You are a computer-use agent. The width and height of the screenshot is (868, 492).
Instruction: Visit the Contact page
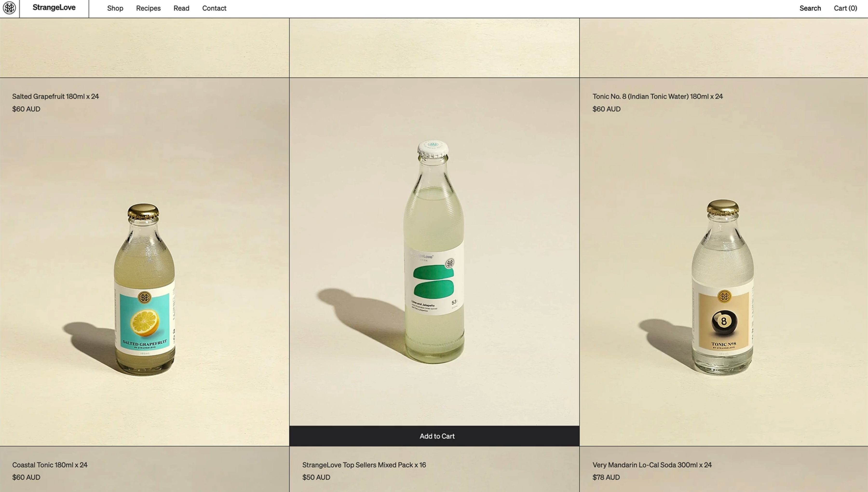214,8
